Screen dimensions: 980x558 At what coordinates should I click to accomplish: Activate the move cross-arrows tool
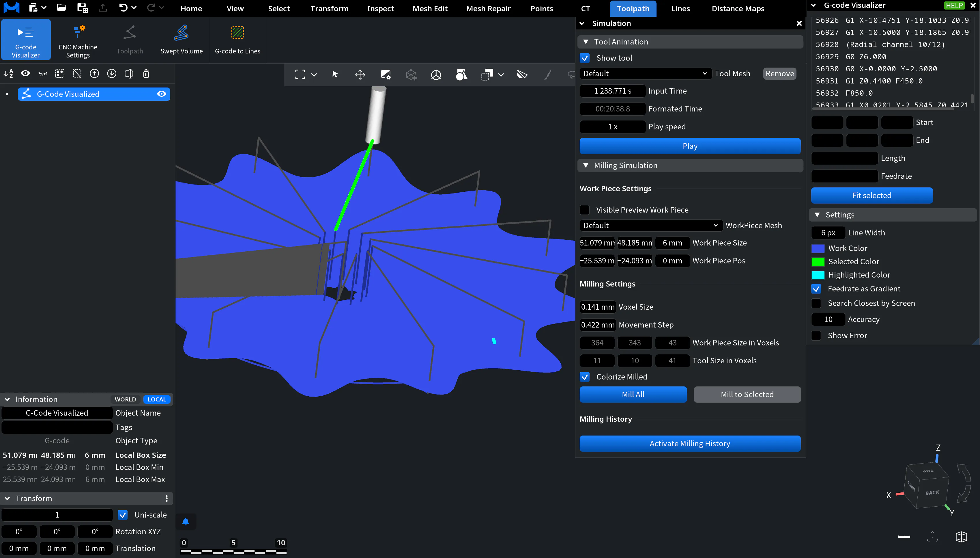click(360, 75)
